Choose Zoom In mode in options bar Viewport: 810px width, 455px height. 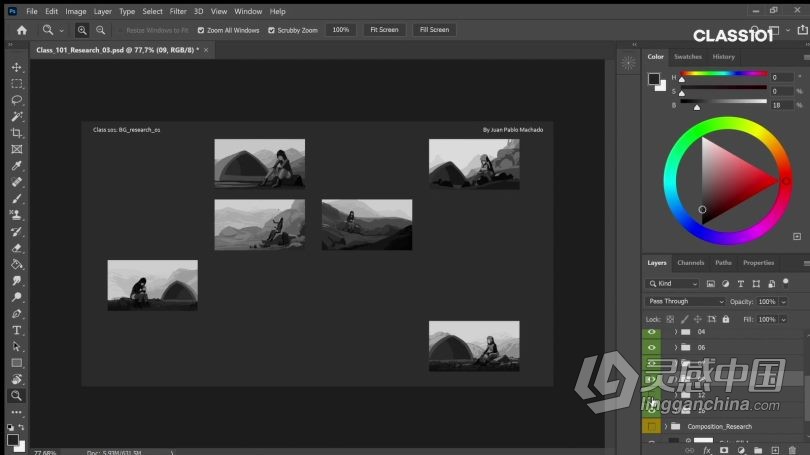82,30
